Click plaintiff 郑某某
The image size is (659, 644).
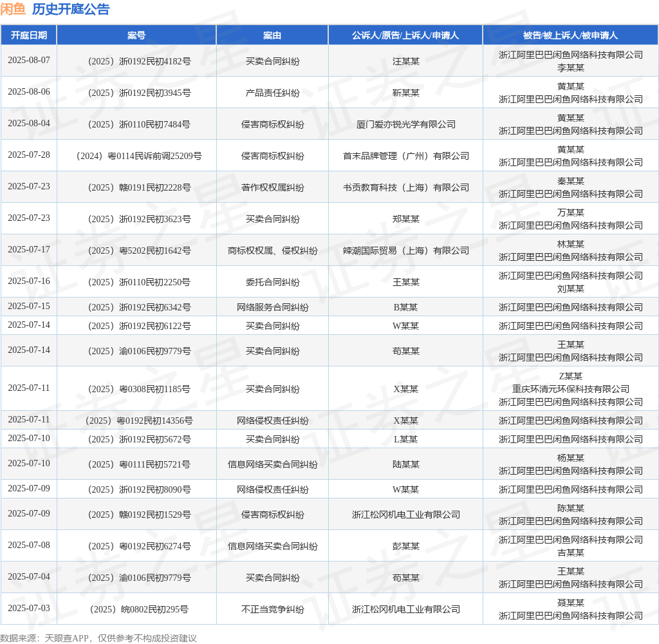(406, 219)
